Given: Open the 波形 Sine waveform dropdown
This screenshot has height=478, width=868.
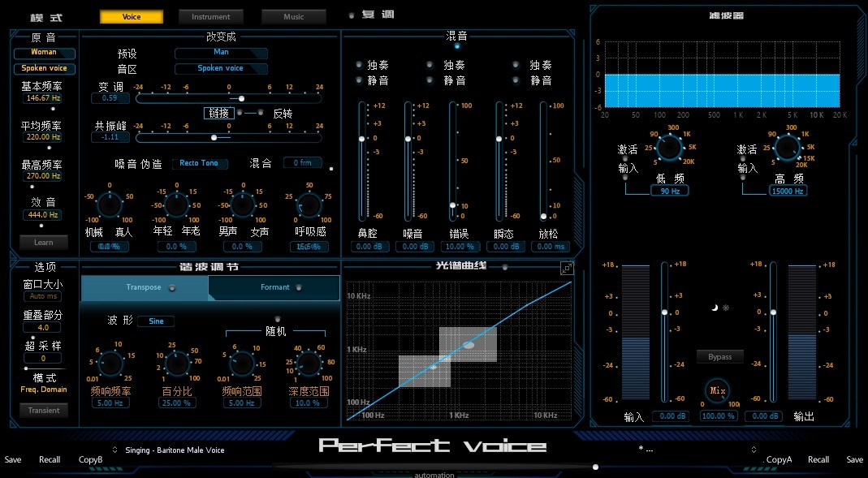Looking at the screenshot, I should 156,321.
